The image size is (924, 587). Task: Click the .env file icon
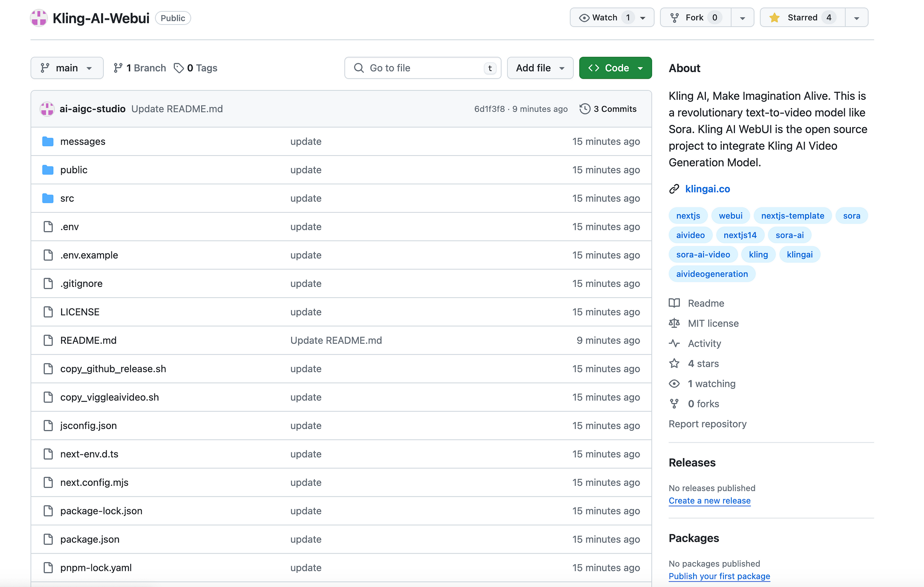tap(48, 227)
